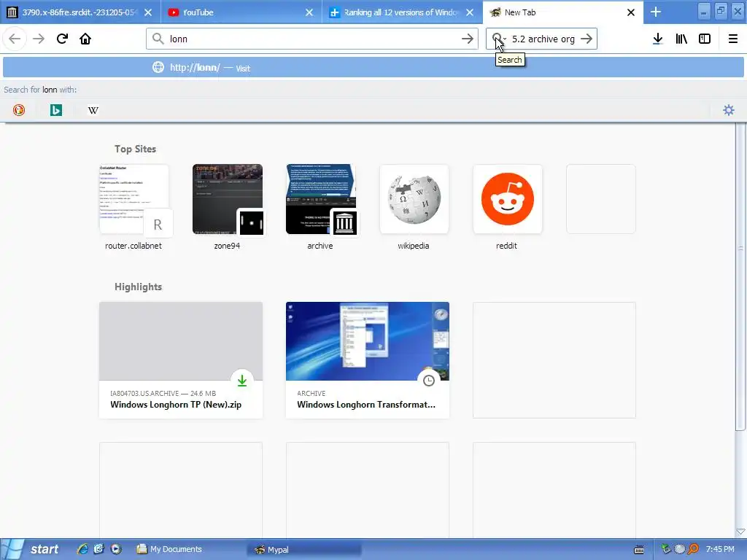Open search settings gear icon

click(729, 110)
